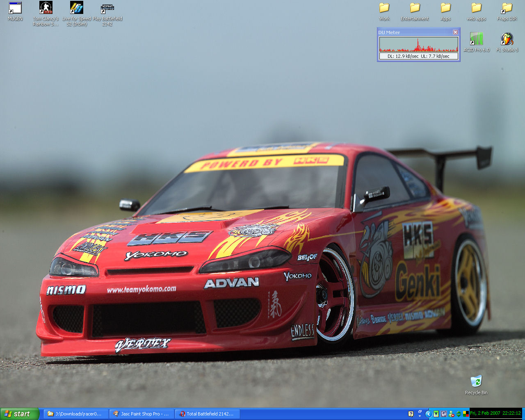Click the DU Meter DL/UL rate readout
The height and width of the screenshot is (420, 525).
[419, 56]
